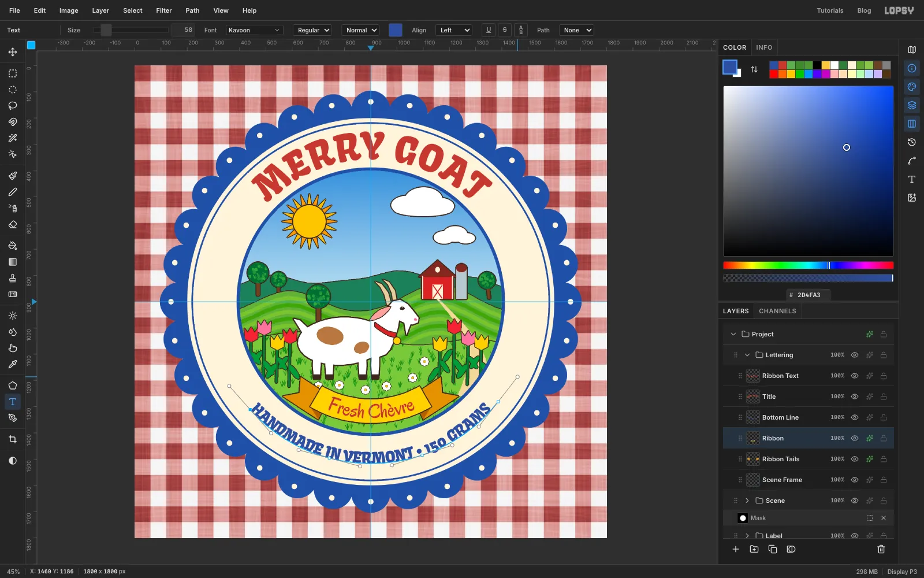This screenshot has height=578, width=924.
Task: Select the Rectangular Marquee tool
Action: point(13,73)
